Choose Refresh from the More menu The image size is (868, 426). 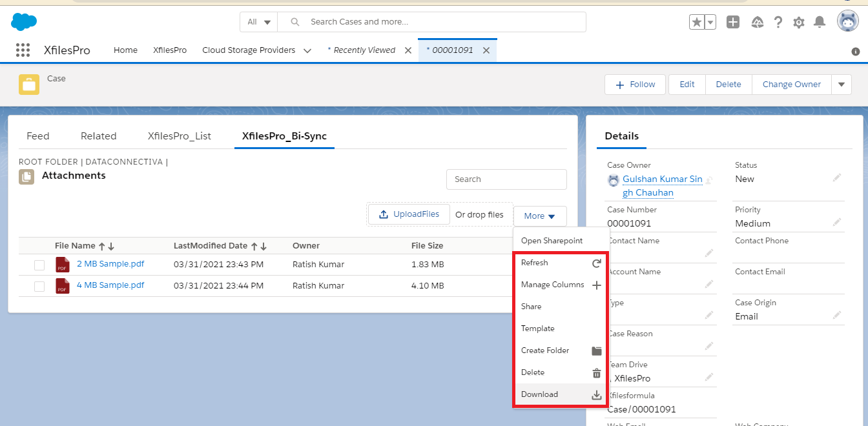pos(561,263)
